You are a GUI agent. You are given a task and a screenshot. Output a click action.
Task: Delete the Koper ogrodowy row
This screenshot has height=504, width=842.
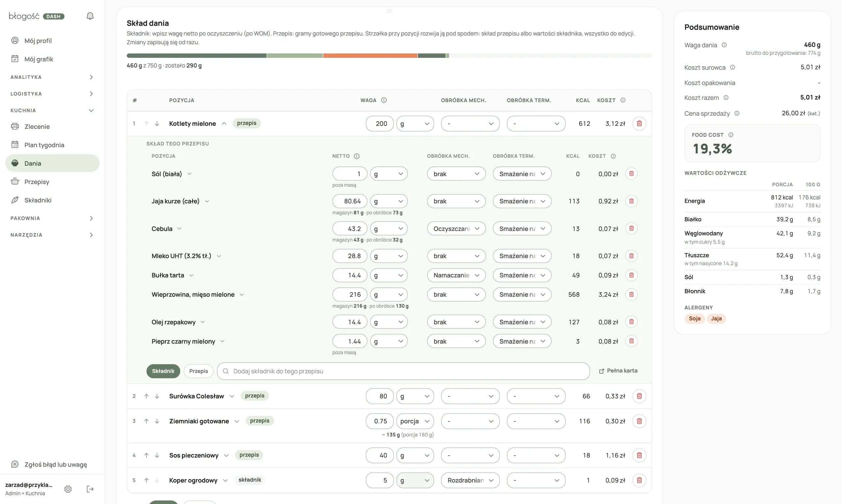(x=639, y=480)
